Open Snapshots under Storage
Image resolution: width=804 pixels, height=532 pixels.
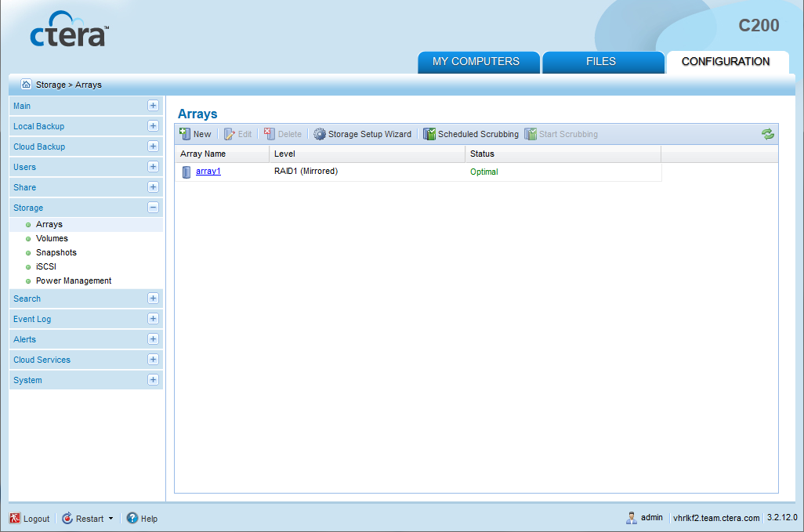click(x=56, y=252)
